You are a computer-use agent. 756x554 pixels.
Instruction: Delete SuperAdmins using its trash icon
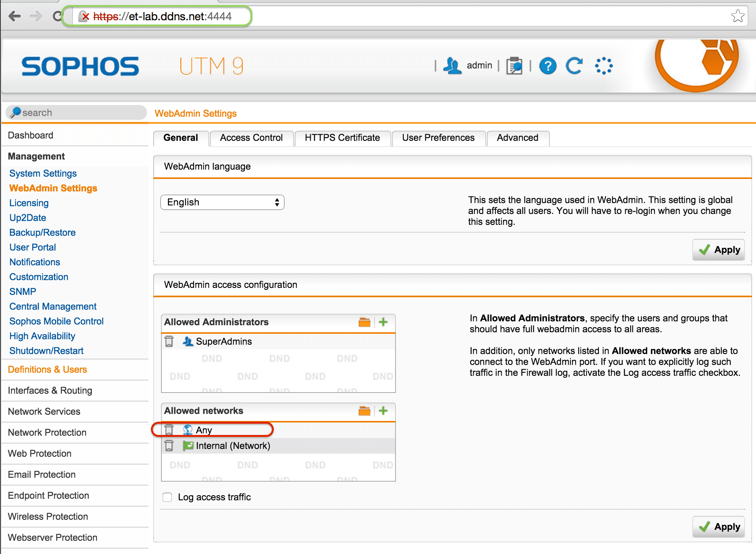169,341
